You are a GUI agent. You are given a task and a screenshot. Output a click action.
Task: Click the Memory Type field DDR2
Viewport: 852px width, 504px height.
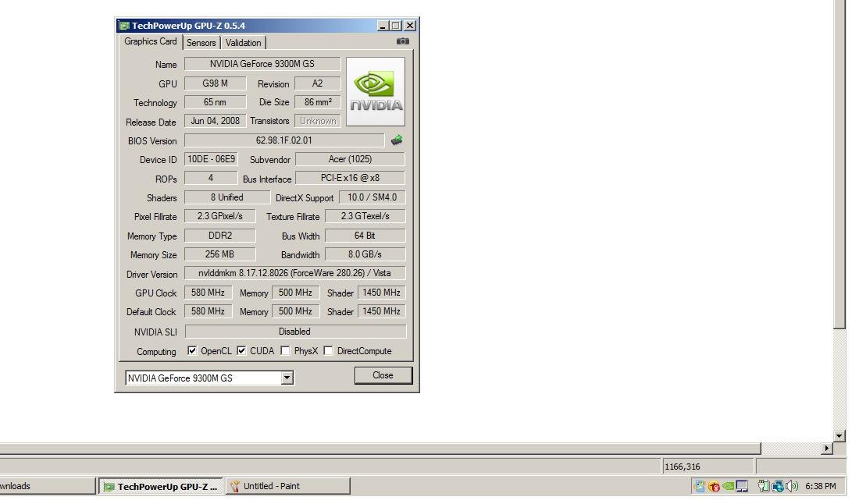pos(220,236)
